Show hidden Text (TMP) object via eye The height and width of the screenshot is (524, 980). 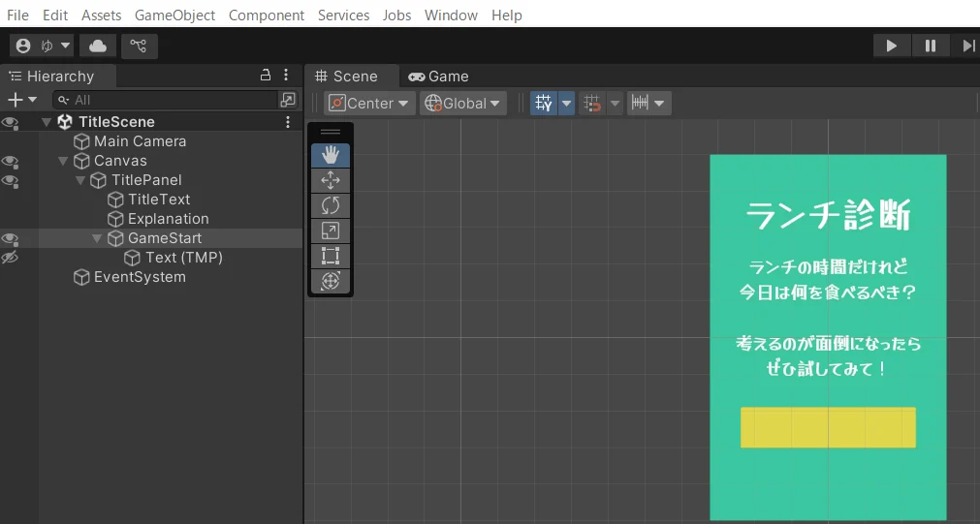point(10,258)
